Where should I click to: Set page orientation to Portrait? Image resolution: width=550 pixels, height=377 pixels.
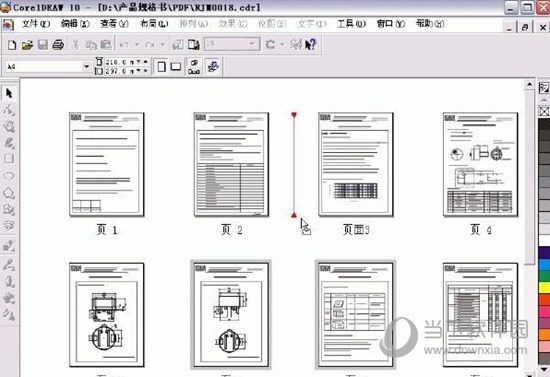point(161,67)
